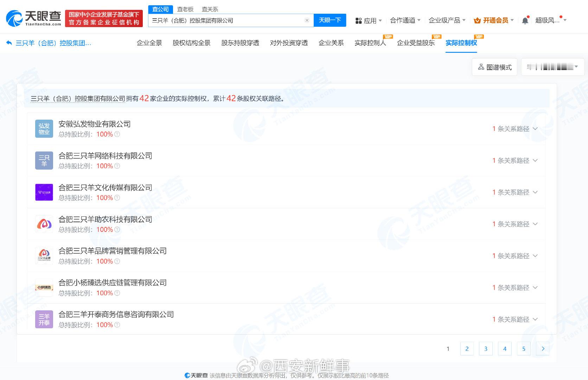The width and height of the screenshot is (588, 380).
Task: Click the 弘发物业 company logo
Action: point(44,129)
